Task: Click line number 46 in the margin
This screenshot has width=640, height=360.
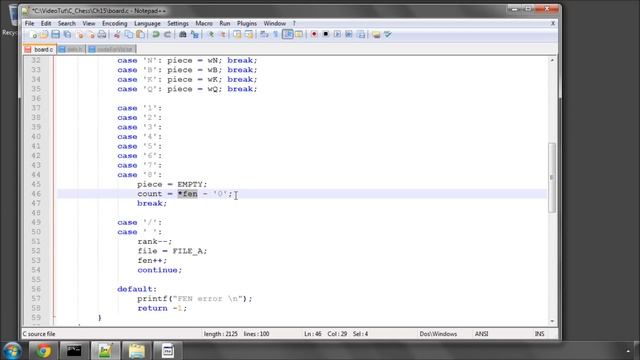Action: click(x=36, y=194)
